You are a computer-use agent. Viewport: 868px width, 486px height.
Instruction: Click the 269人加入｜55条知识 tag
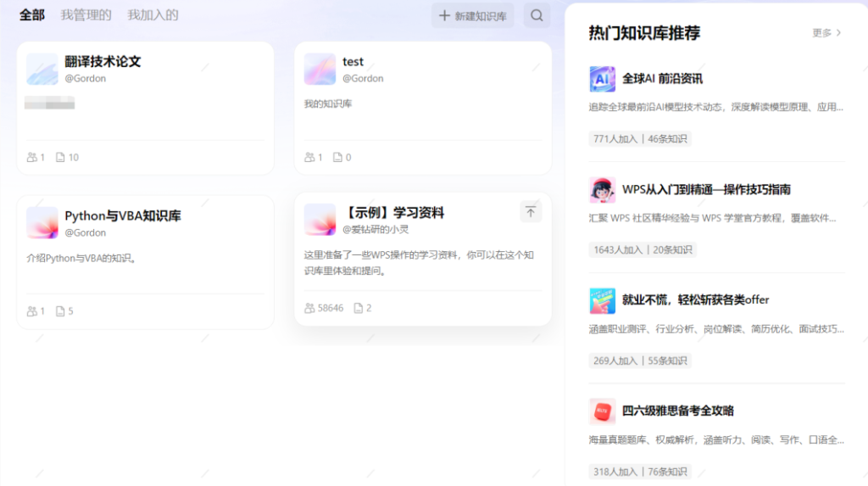[x=640, y=360]
